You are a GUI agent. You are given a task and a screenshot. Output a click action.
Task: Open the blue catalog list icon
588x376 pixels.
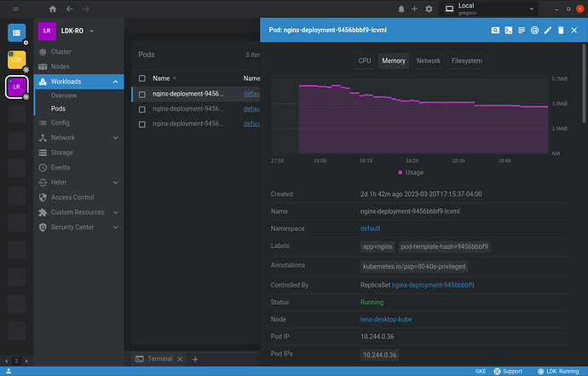click(x=17, y=32)
